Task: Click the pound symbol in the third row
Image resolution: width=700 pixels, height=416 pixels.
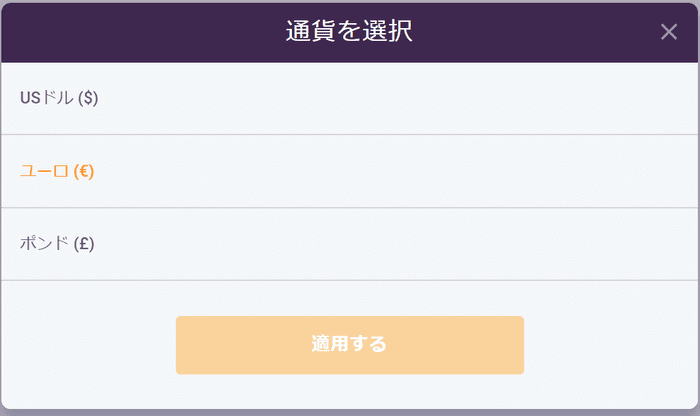Action: coord(84,243)
